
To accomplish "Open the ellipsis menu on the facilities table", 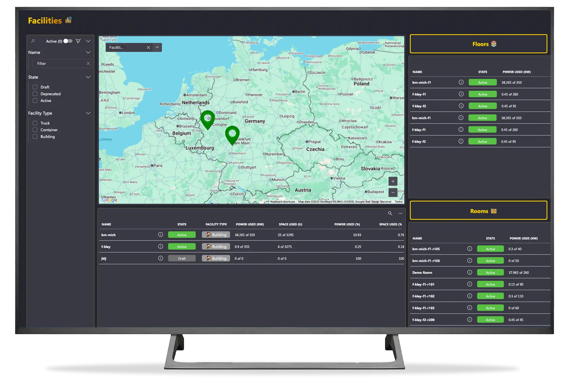I will pos(400,214).
